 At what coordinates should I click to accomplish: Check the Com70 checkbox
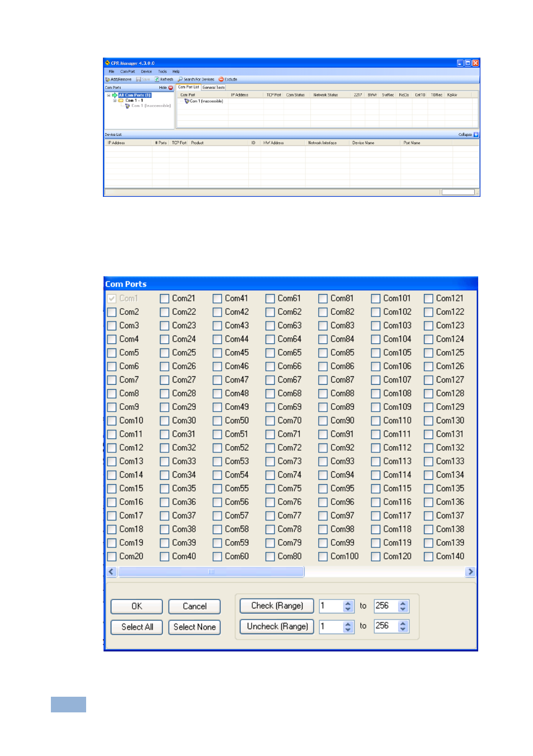(270, 420)
